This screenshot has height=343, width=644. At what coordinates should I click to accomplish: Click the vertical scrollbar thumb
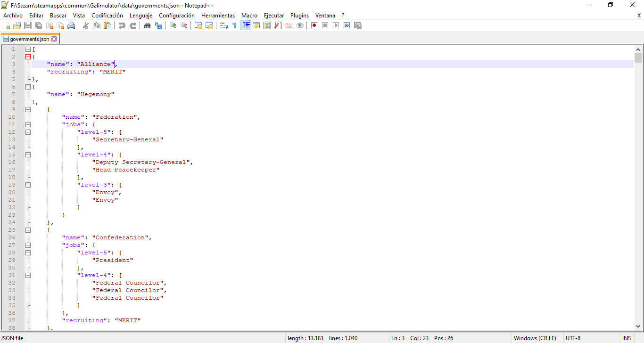638,58
